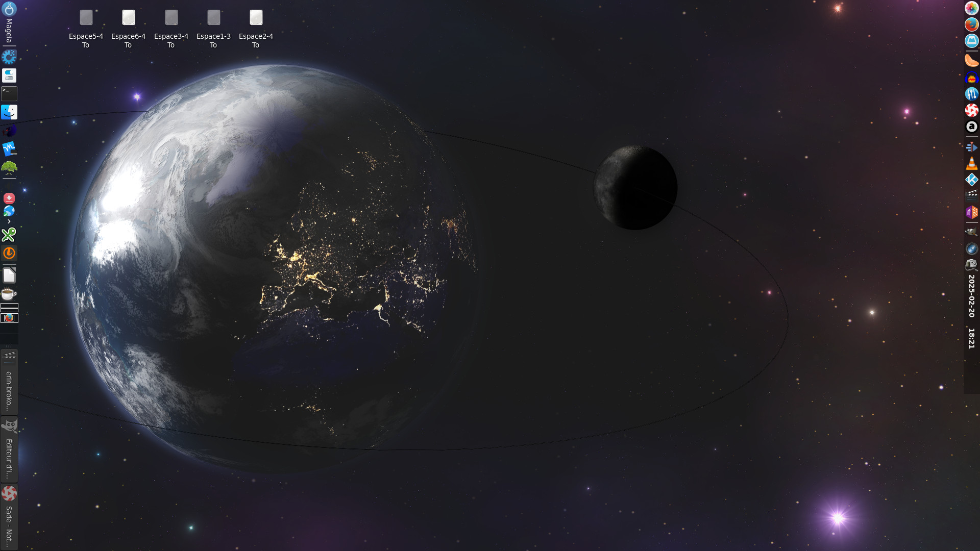The height and width of the screenshot is (551, 980).
Task: Launch the red-white pinwheel media player
Action: (971, 110)
